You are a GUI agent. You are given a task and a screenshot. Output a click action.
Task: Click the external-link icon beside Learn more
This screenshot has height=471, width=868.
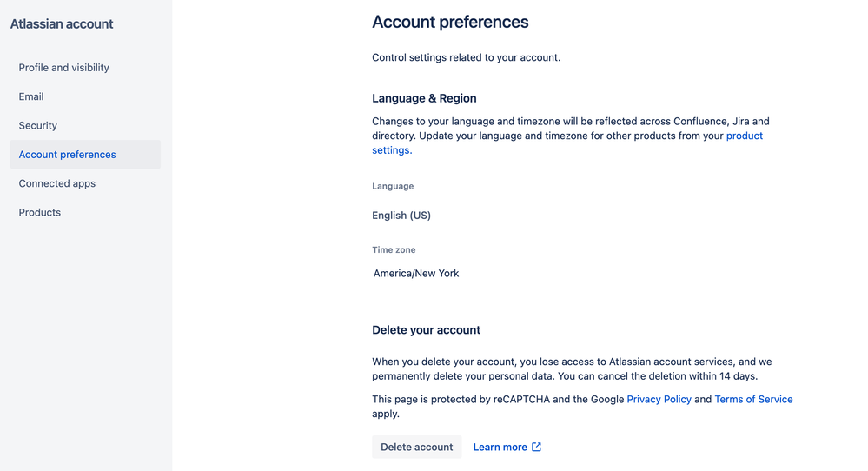tap(536, 447)
